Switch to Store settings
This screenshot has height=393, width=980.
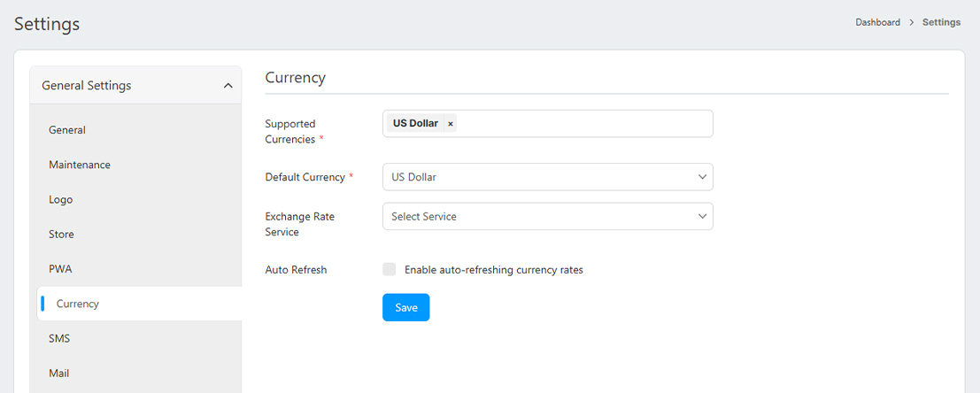tap(62, 235)
